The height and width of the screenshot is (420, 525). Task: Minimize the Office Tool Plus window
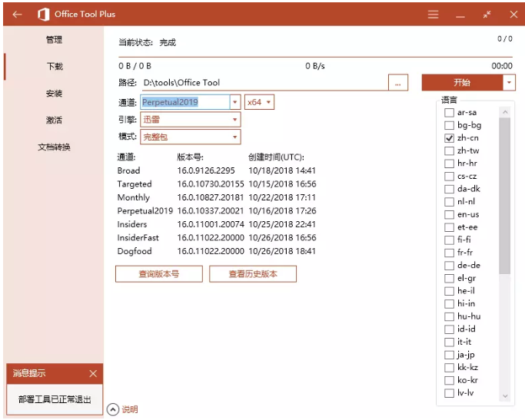pyautogui.click(x=460, y=17)
